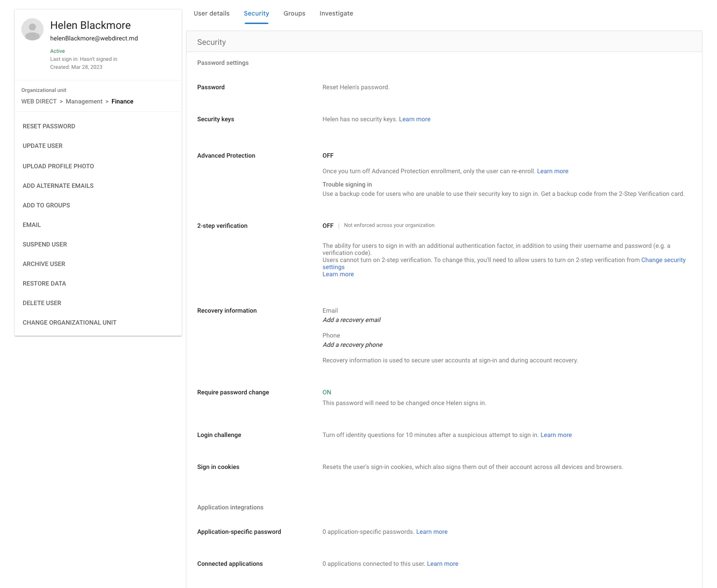The image size is (717, 588).
Task: Select DELETE USER in the sidebar
Action: point(42,303)
